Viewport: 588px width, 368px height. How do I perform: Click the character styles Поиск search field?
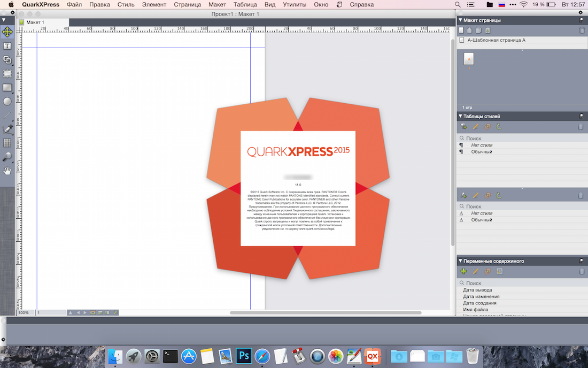pyautogui.click(x=522, y=206)
